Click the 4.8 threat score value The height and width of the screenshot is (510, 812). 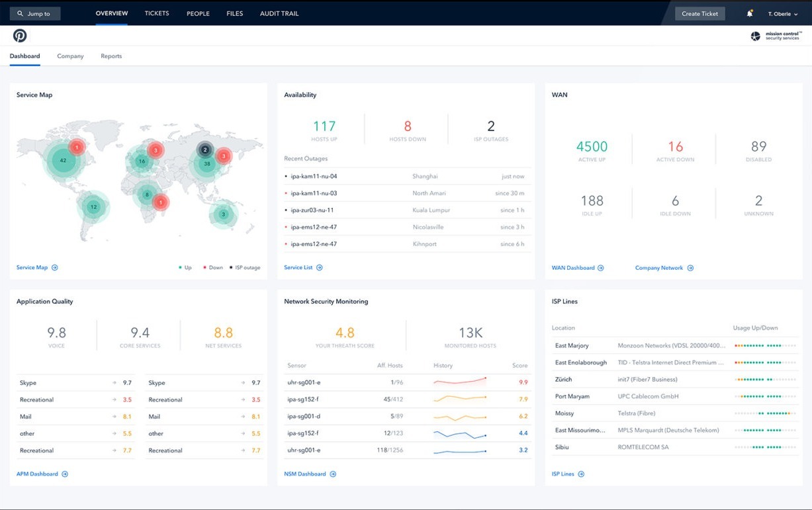pyautogui.click(x=345, y=333)
